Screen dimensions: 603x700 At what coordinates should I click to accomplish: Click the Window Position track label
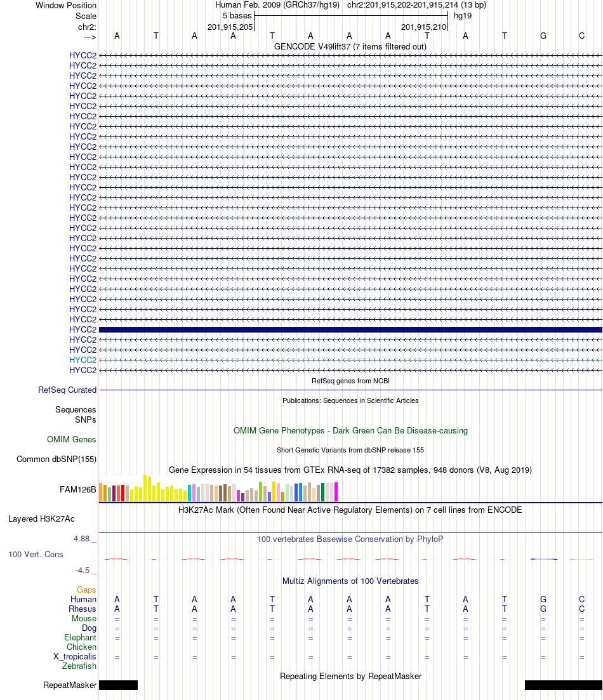[65, 5]
